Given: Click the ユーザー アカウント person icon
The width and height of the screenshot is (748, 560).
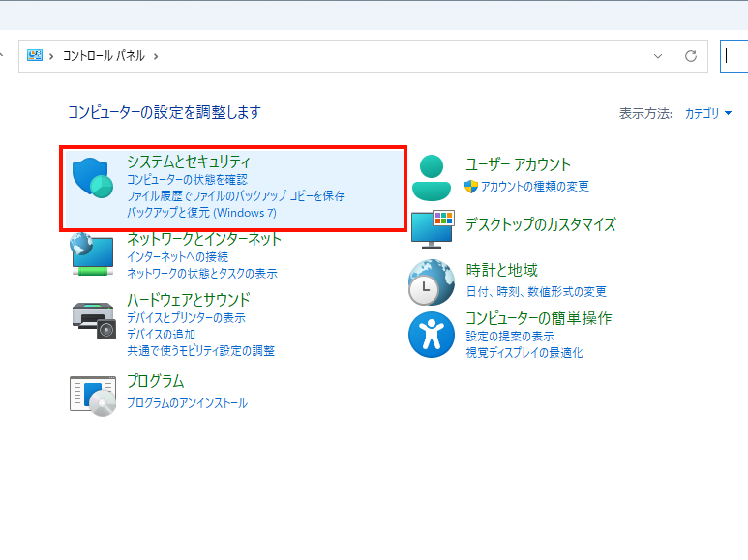Looking at the screenshot, I should (x=432, y=177).
